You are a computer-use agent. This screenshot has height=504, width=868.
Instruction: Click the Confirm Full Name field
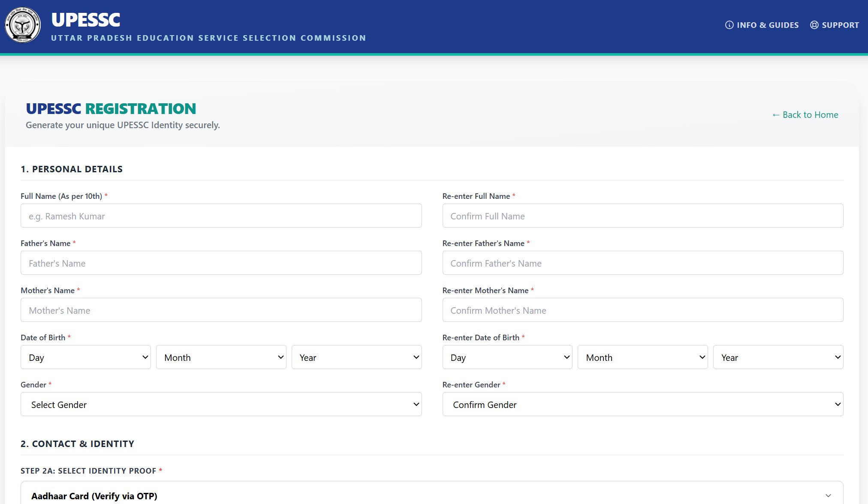(642, 216)
